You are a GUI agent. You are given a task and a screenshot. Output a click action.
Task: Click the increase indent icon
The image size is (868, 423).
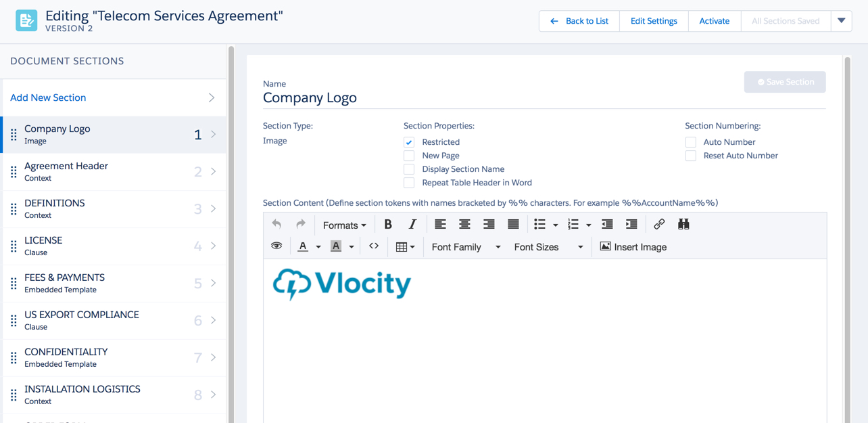(x=631, y=225)
